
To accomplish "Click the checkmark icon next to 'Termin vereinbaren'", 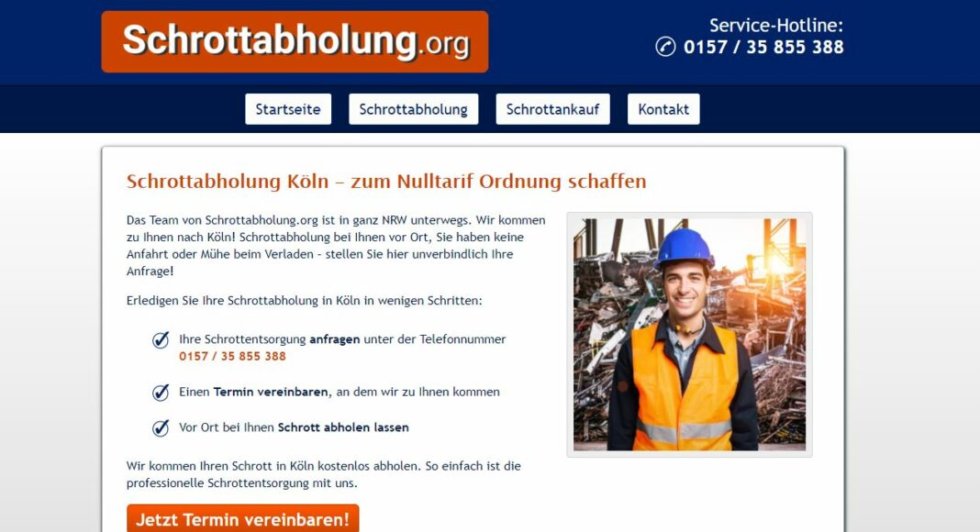I will point(161,393).
